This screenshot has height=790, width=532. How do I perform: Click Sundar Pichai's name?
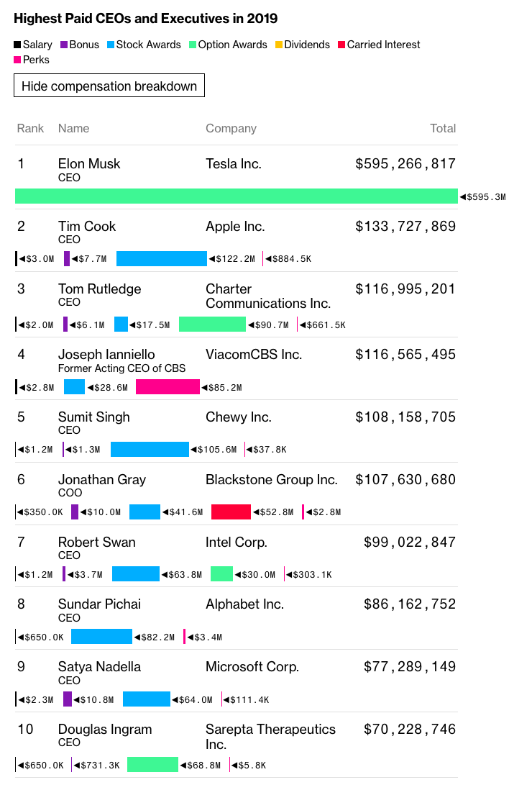pyautogui.click(x=100, y=604)
